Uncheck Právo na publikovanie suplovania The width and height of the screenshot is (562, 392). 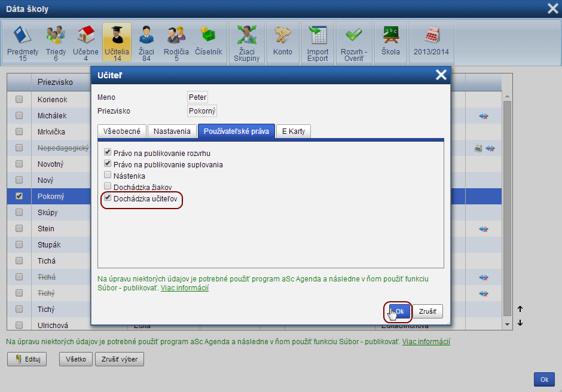[108, 163]
